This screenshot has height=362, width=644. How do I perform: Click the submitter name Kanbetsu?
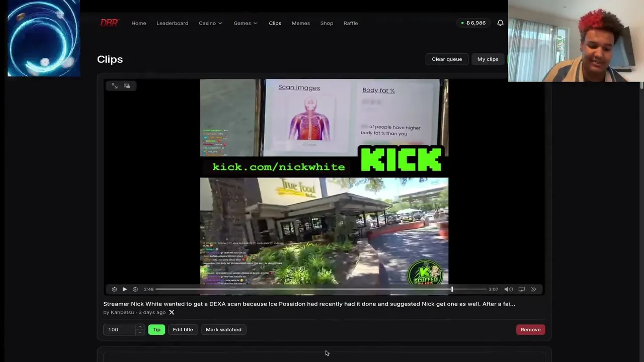pos(122,312)
